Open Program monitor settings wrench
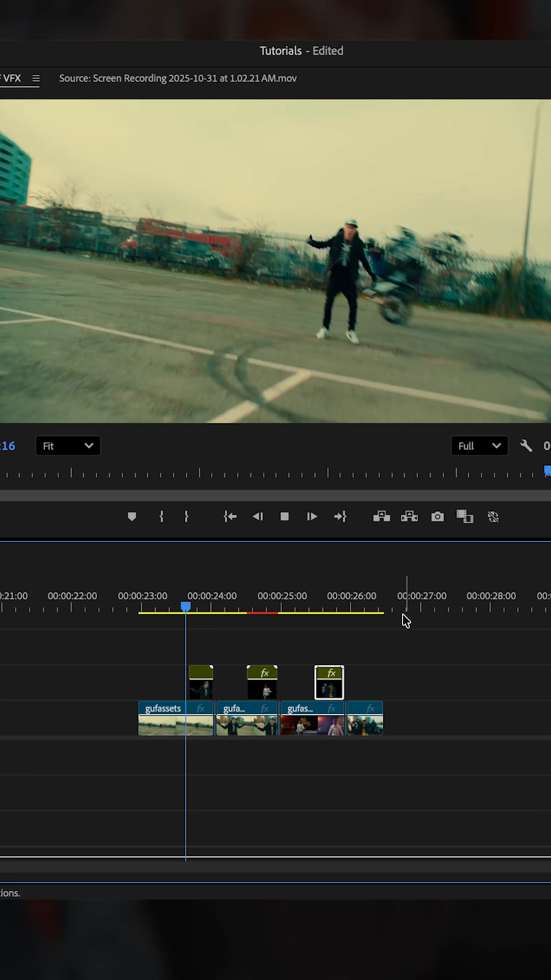 coord(526,446)
